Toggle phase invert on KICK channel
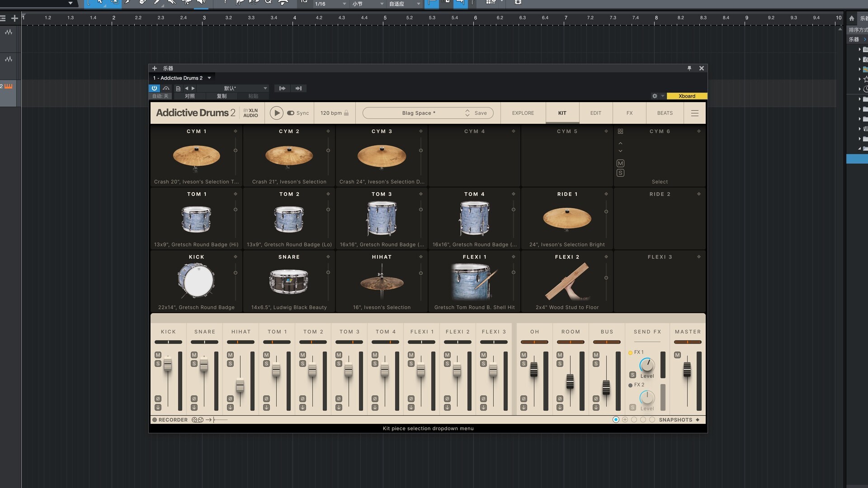The width and height of the screenshot is (868, 488). tap(158, 399)
